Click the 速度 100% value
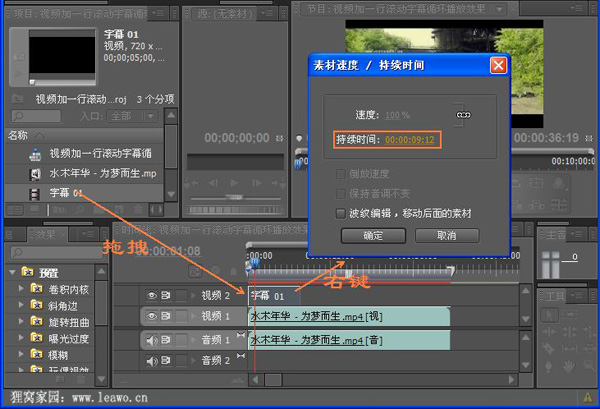Image resolution: width=600 pixels, height=409 pixels. [398, 115]
